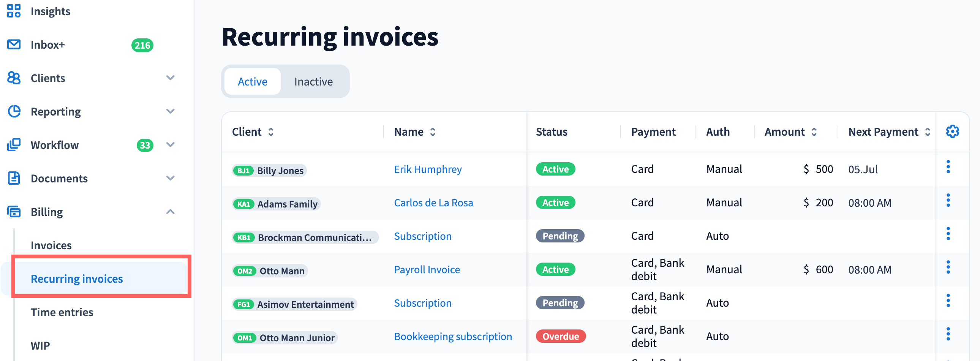
Task: Sort table by Client column
Action: point(271,132)
